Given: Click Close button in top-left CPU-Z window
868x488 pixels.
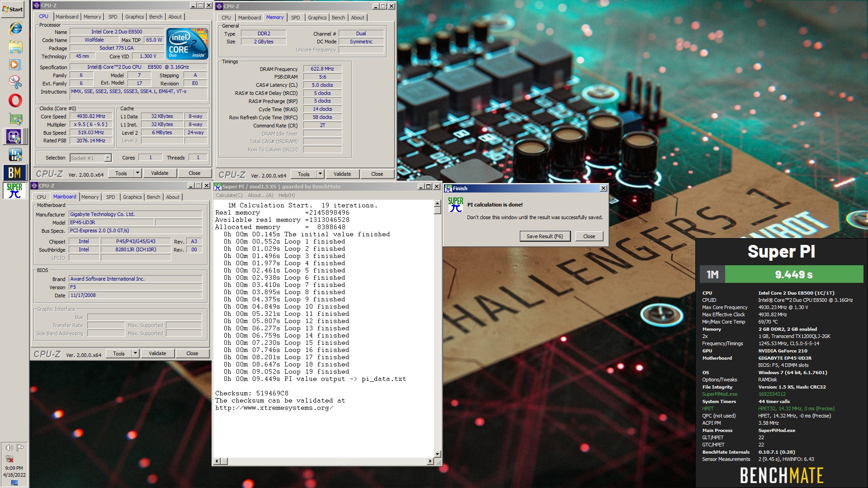Looking at the screenshot, I should (x=194, y=173).
